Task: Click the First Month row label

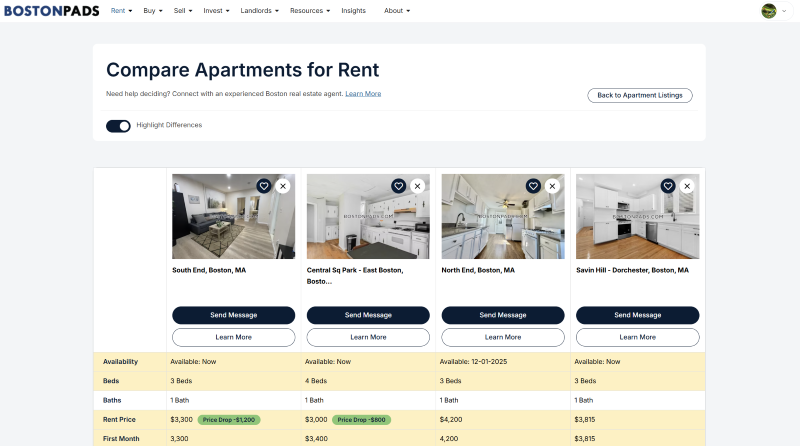Action: 121,439
